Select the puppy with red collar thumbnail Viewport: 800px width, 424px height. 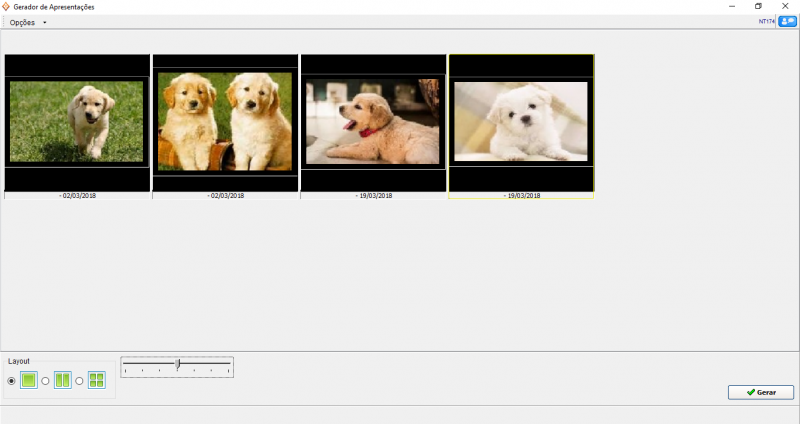pos(373,122)
